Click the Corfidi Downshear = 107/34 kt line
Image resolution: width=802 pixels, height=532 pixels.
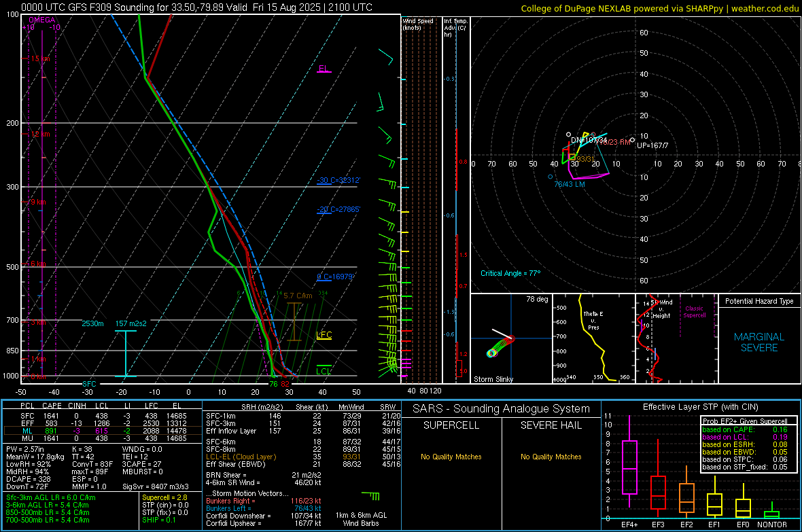coord(264,516)
